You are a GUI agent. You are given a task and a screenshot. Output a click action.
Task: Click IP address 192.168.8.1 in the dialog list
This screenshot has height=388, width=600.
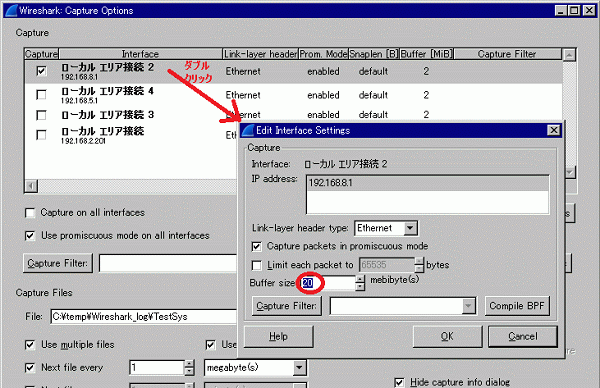pyautogui.click(x=427, y=183)
